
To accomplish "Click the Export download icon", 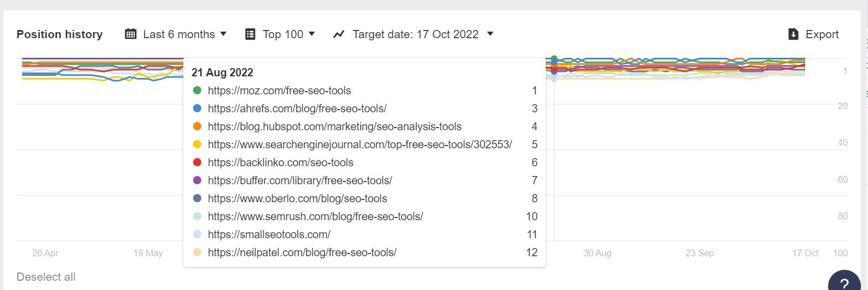I will click(794, 34).
